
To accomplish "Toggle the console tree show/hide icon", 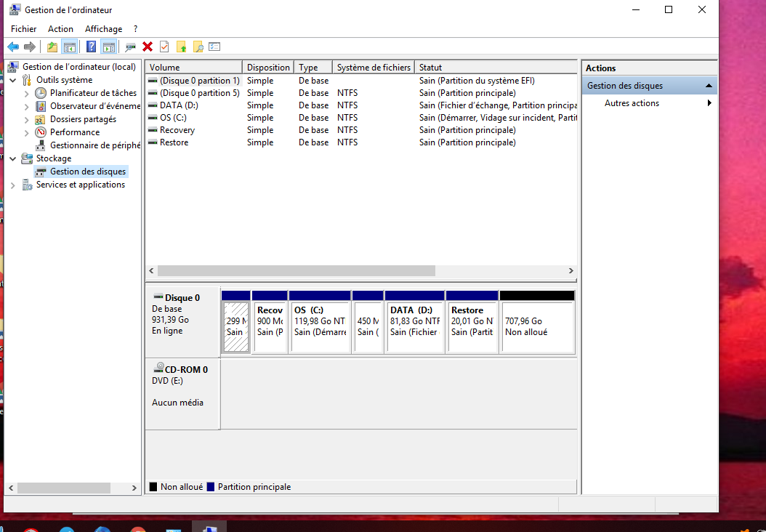I will pyautogui.click(x=69, y=47).
